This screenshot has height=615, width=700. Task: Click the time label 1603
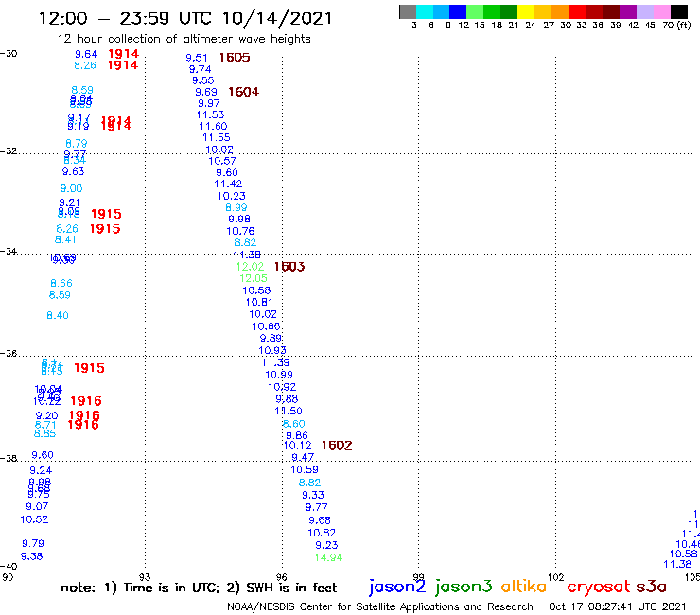point(289,267)
